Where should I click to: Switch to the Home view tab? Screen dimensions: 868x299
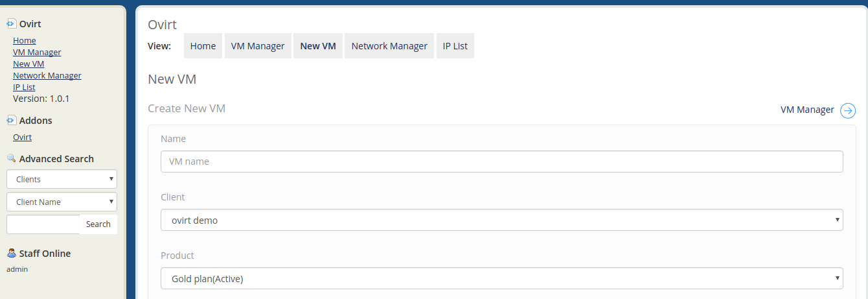tap(203, 46)
